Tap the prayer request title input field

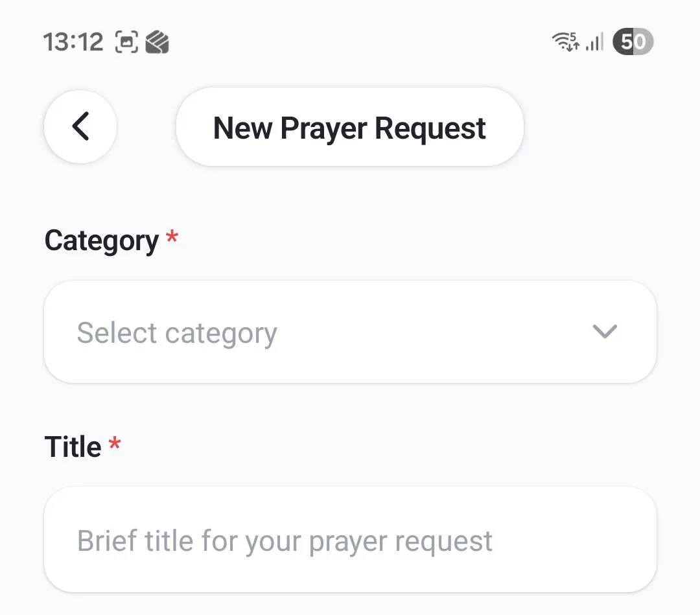(350, 540)
